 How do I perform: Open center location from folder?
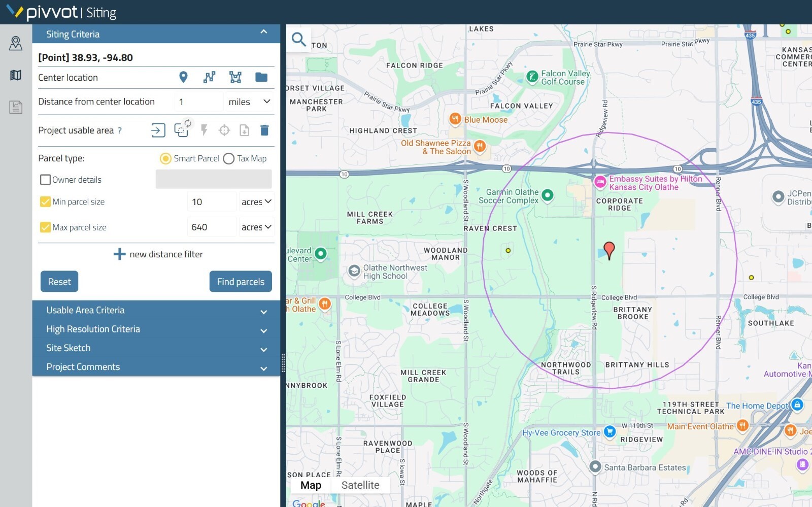tap(261, 77)
